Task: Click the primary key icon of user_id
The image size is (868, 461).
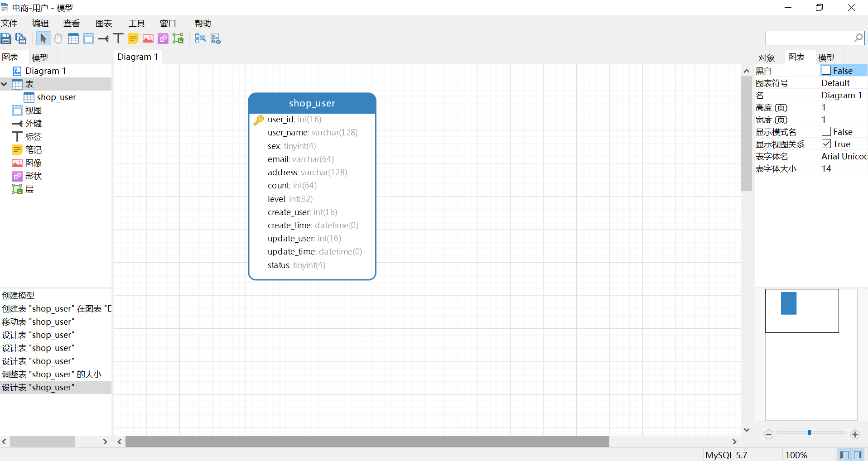Action: 259,120
